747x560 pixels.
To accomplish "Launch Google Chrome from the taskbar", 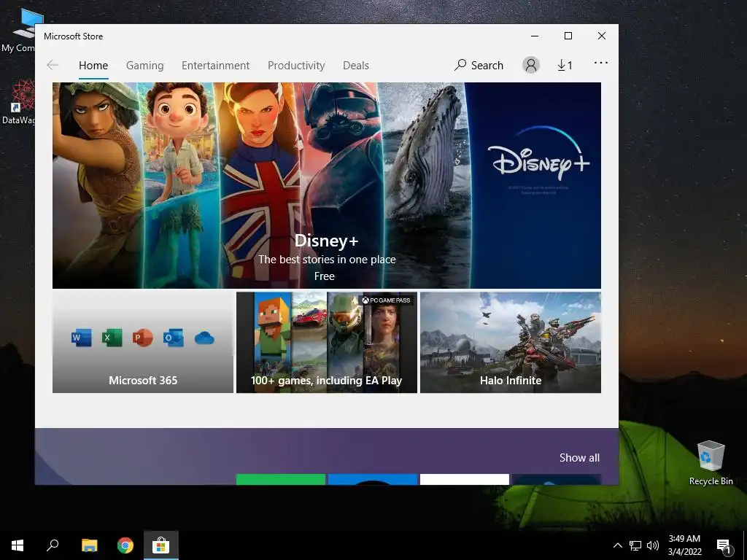I will (125, 545).
